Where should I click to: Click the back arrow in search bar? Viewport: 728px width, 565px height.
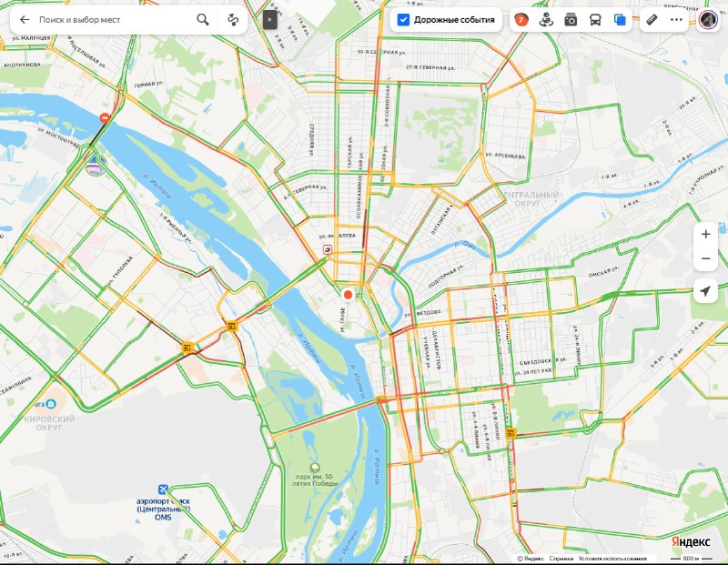(25, 19)
